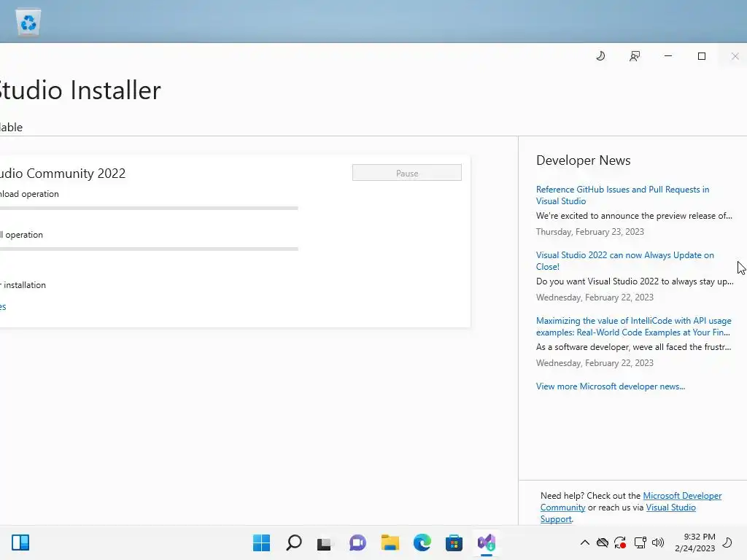
Task: Open 'Visual Studio 2022 can now Always Update' article
Action: tap(624, 261)
